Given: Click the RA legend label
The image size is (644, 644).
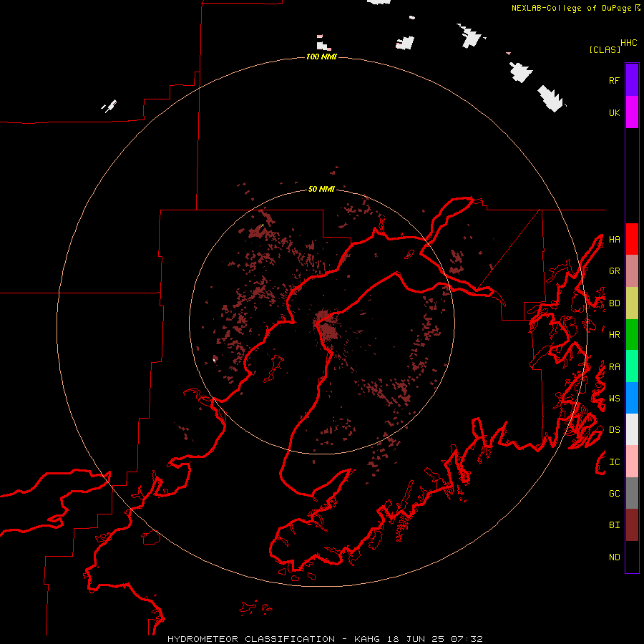Looking at the screenshot, I should click(615, 367).
